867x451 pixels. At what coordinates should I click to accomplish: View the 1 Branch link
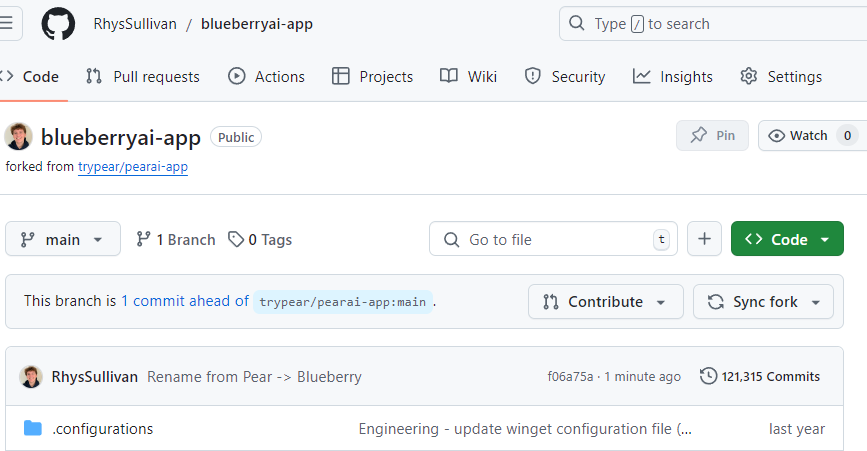[176, 239]
